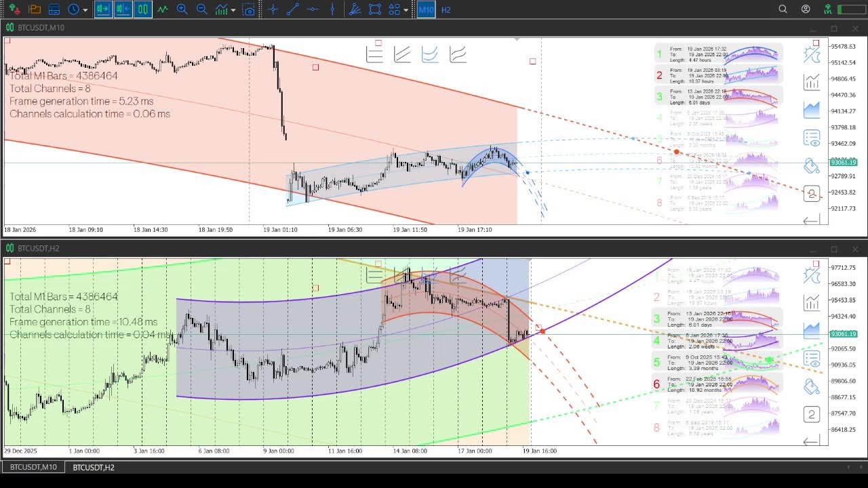Toggle chart auto-scroll button

tap(103, 9)
